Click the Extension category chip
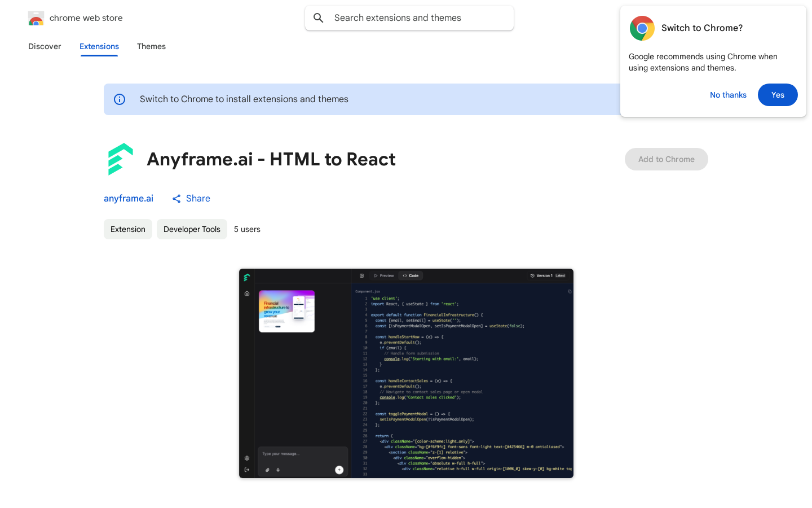The image size is (812, 508). (128, 229)
